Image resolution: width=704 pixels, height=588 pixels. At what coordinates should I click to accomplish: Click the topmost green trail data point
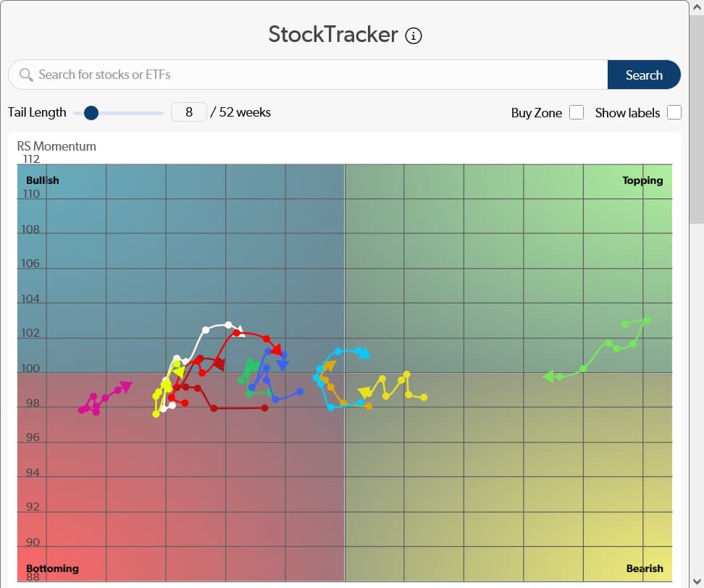648,320
